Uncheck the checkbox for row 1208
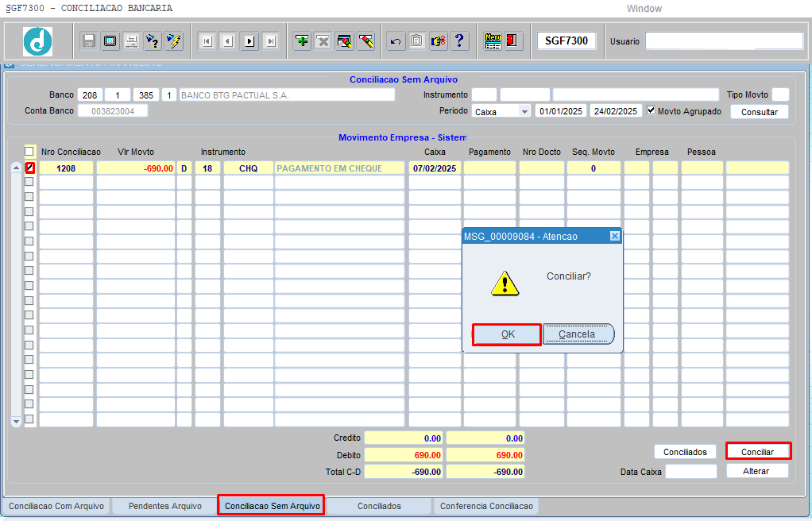This screenshot has width=812, height=521. pyautogui.click(x=30, y=168)
